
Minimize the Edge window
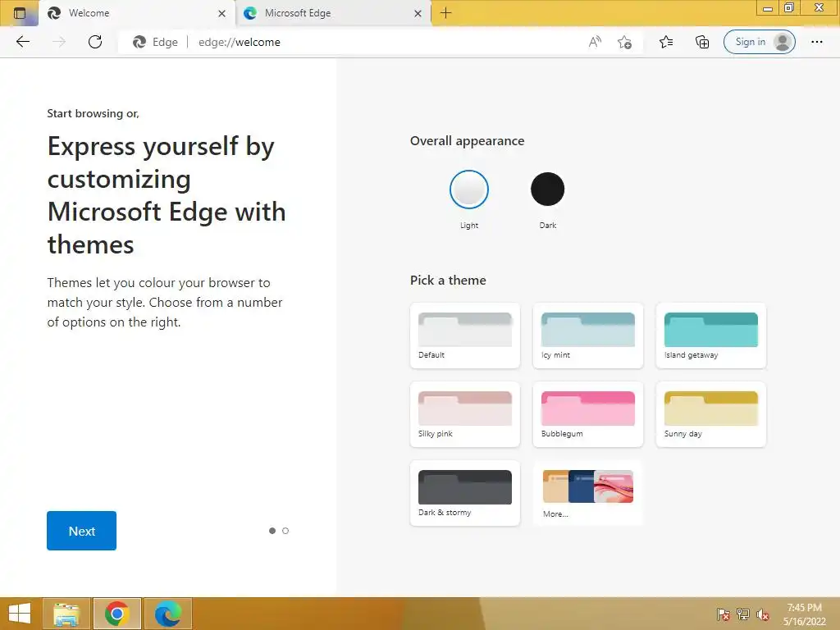coord(768,7)
